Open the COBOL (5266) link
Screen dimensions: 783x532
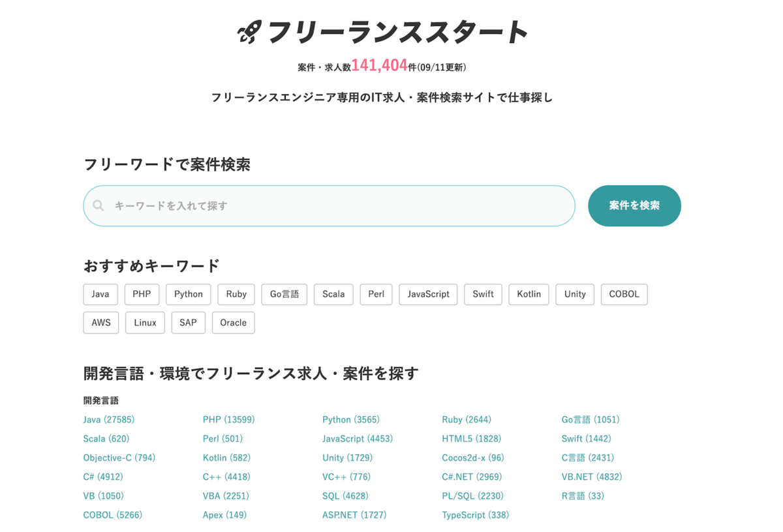(x=113, y=514)
